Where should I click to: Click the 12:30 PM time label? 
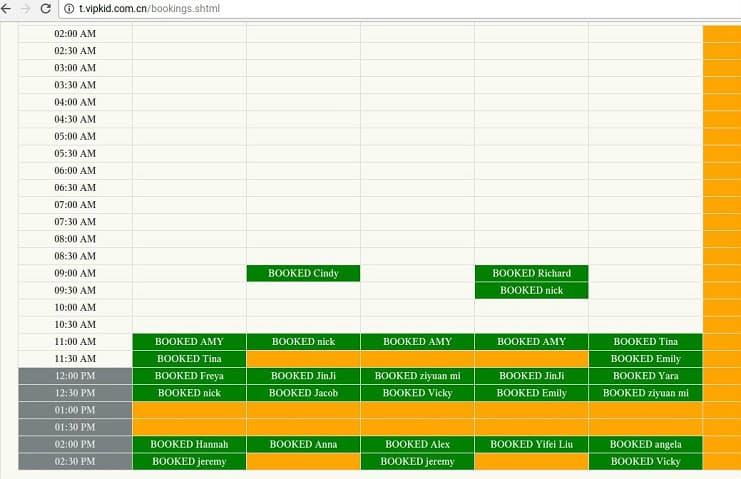tap(75, 393)
